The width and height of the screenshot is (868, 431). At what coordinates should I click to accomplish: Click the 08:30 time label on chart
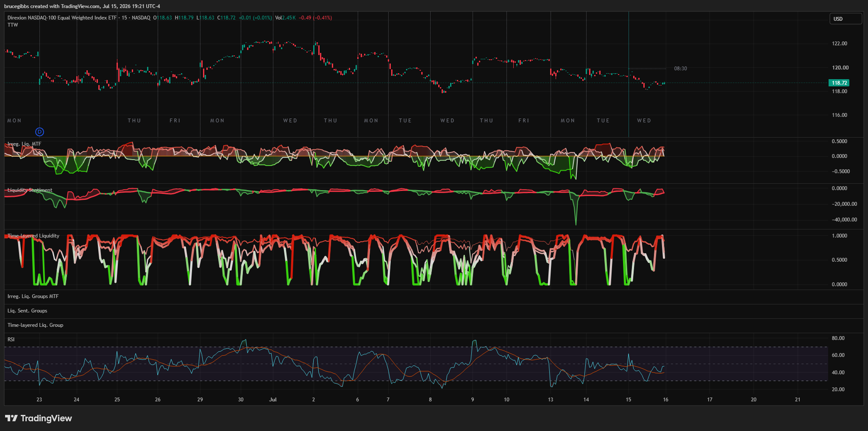(x=681, y=69)
